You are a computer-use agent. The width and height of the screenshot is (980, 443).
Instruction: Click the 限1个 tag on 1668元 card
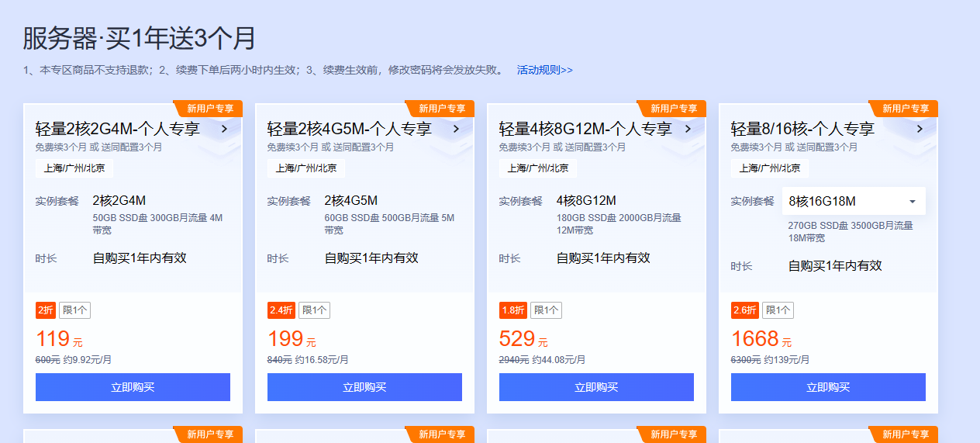(x=778, y=310)
